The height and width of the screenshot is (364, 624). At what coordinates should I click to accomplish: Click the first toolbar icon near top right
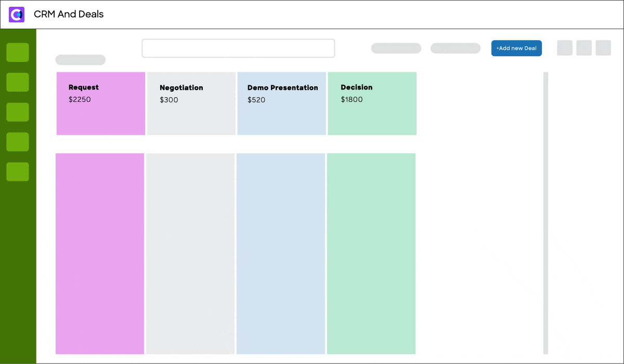click(565, 48)
